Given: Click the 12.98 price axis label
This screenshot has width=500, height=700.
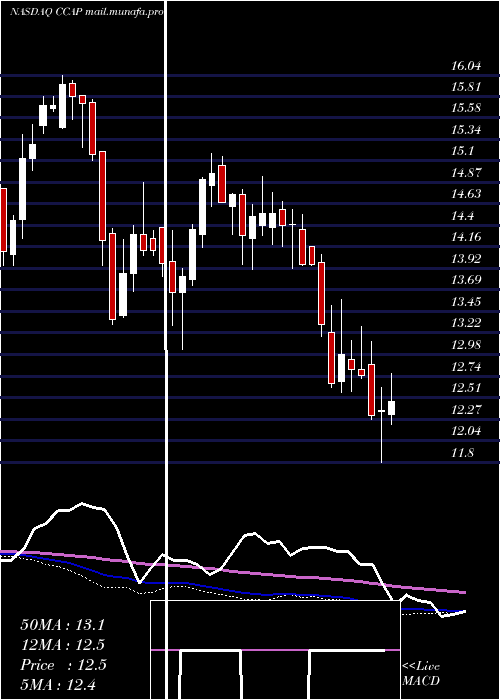Looking at the screenshot, I should [466, 345].
